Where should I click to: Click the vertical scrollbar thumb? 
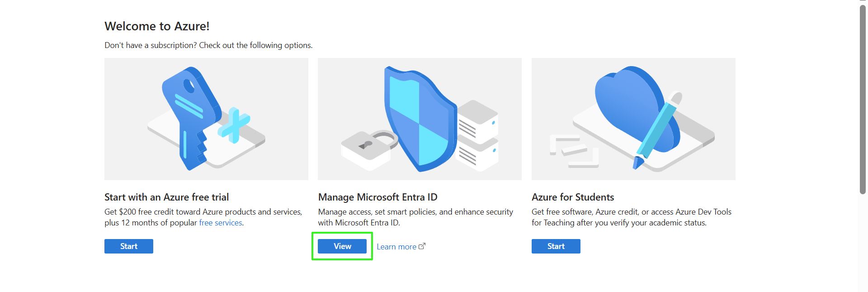863,100
